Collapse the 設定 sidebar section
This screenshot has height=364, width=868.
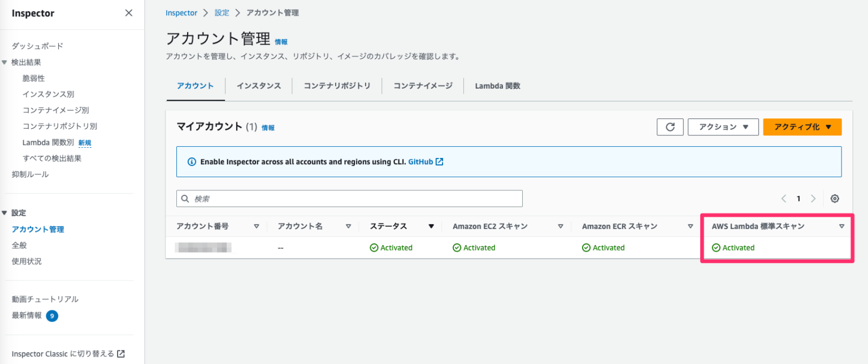(5, 212)
